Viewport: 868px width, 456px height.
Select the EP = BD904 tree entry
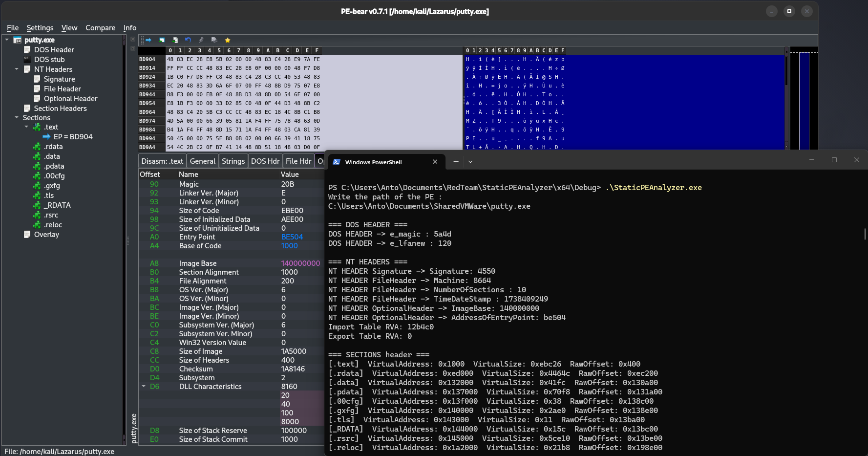click(72, 136)
